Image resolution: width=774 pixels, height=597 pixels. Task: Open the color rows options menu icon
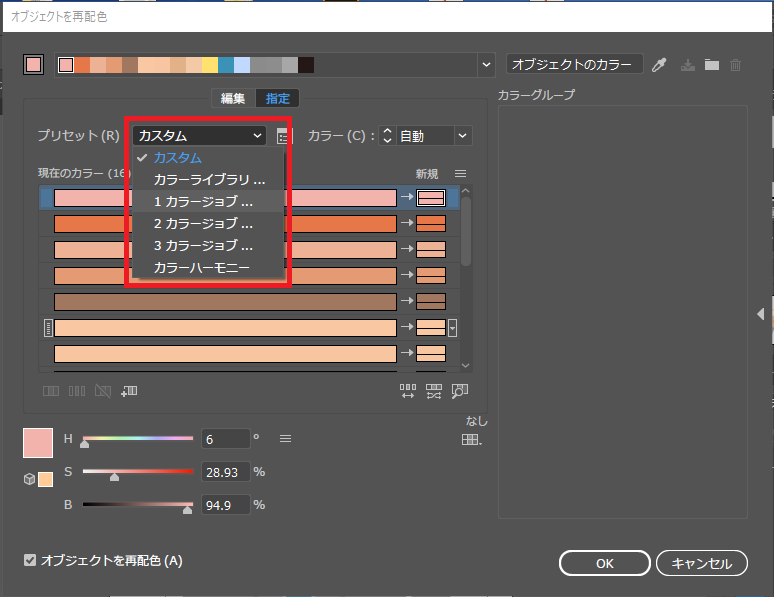coord(460,174)
